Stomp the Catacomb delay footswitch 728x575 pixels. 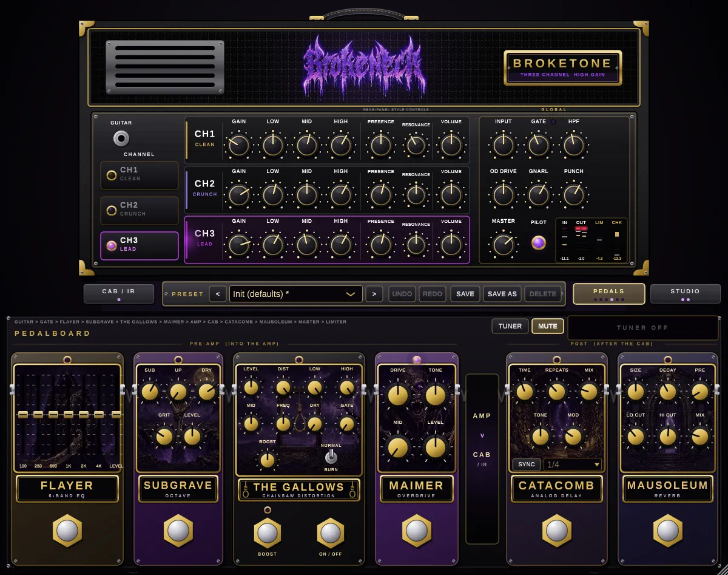click(x=557, y=531)
